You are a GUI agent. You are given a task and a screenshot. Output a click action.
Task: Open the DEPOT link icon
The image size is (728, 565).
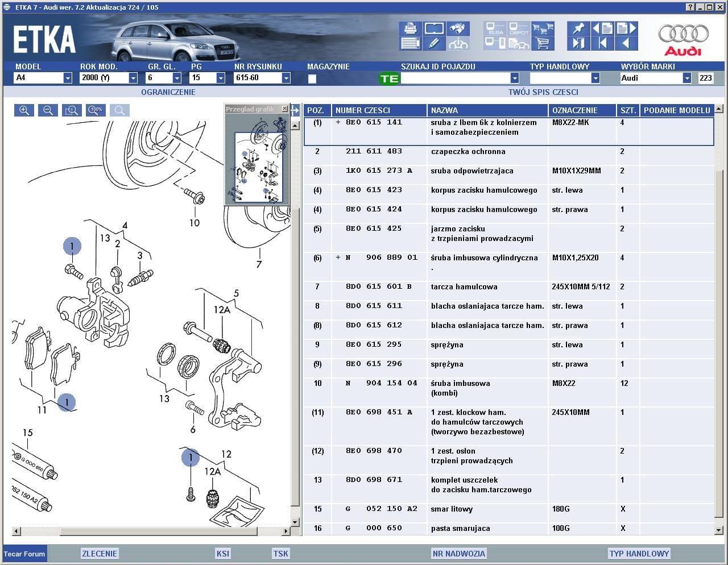pyautogui.click(x=519, y=28)
